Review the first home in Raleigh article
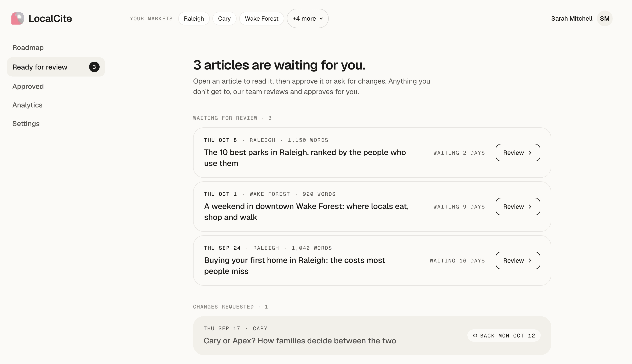The height and width of the screenshot is (364, 632). [x=518, y=261]
